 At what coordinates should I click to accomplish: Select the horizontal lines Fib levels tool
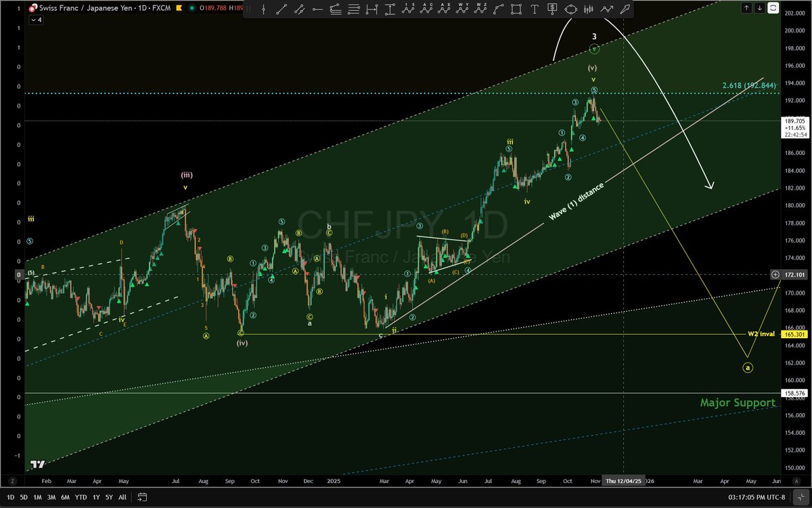[353, 9]
